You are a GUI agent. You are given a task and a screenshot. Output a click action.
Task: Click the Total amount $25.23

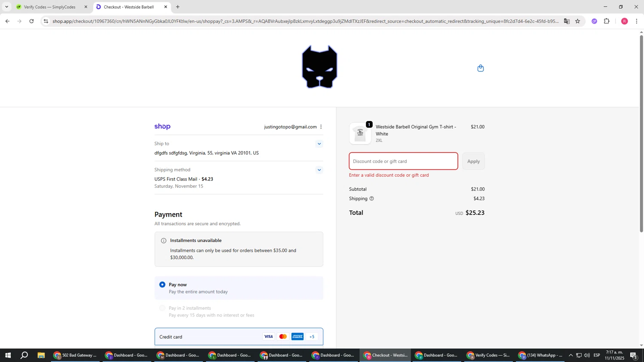pyautogui.click(x=475, y=213)
